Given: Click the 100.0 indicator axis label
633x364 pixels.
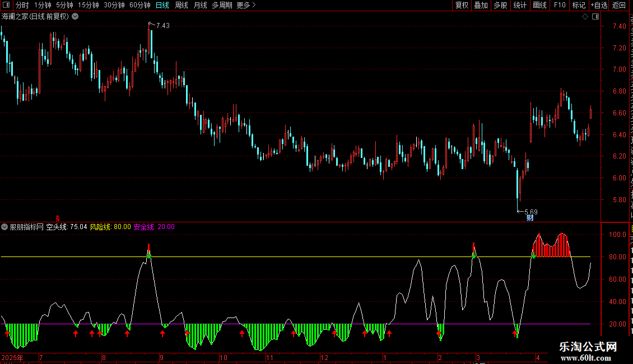Looking at the screenshot, I should click(x=618, y=235).
